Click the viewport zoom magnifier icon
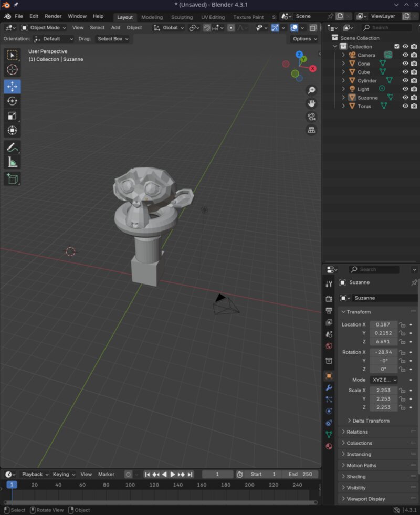 coord(311,90)
